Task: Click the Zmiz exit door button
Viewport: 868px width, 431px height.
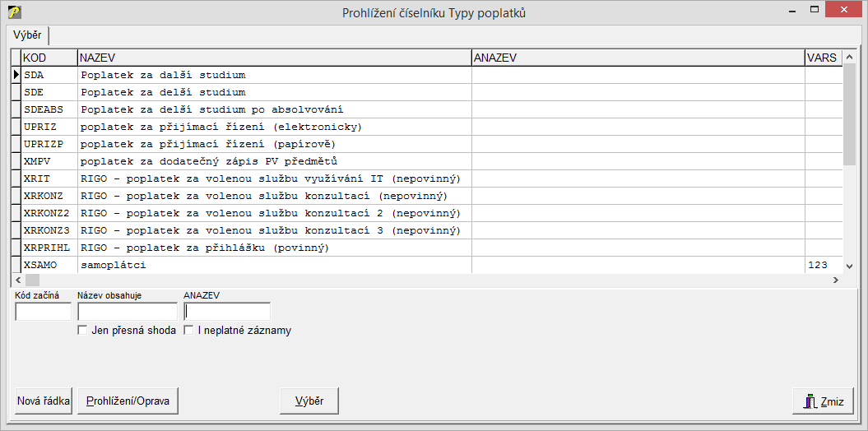Action: (x=823, y=401)
